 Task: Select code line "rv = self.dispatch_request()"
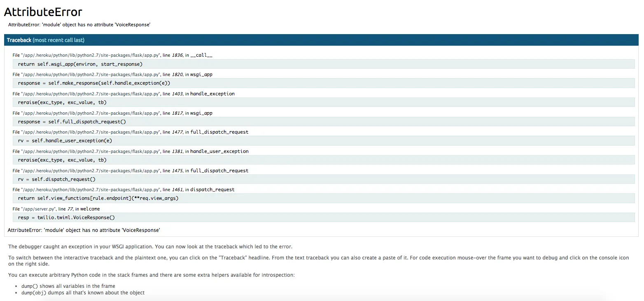coord(324,179)
